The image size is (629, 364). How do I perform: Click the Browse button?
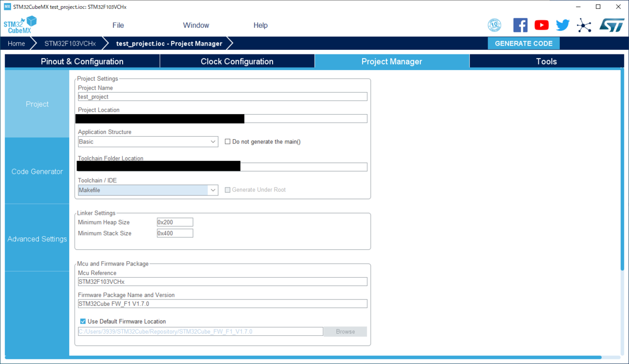pyautogui.click(x=345, y=332)
